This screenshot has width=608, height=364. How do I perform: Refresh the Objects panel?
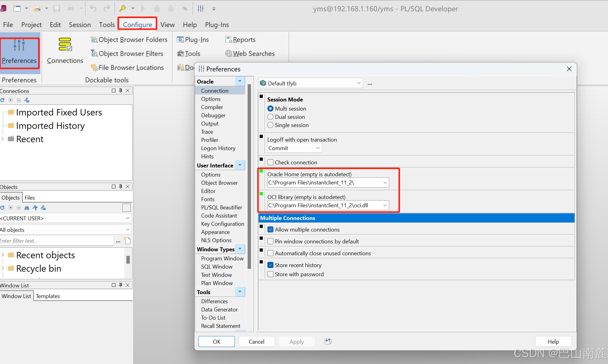[x=2, y=208]
